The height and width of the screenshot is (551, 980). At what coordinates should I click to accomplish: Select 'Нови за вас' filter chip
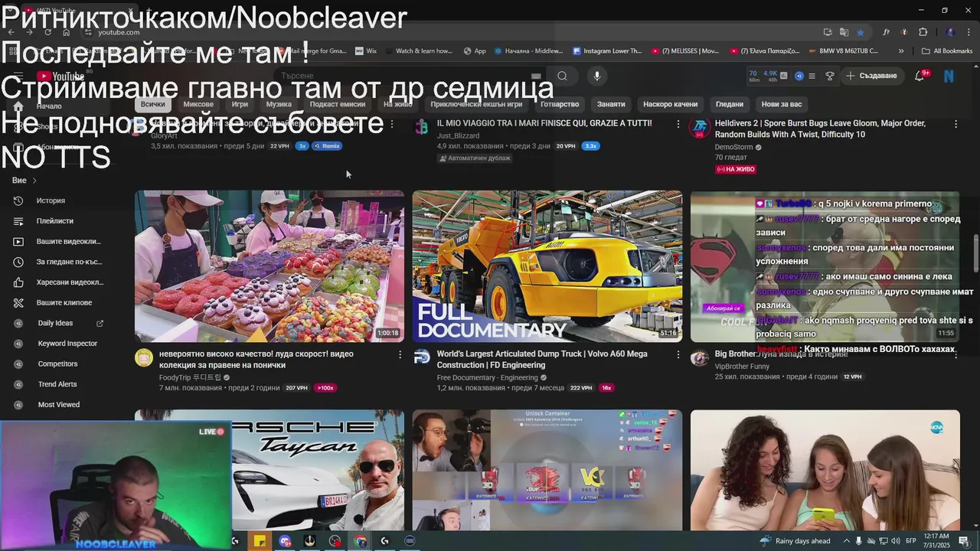pos(782,104)
